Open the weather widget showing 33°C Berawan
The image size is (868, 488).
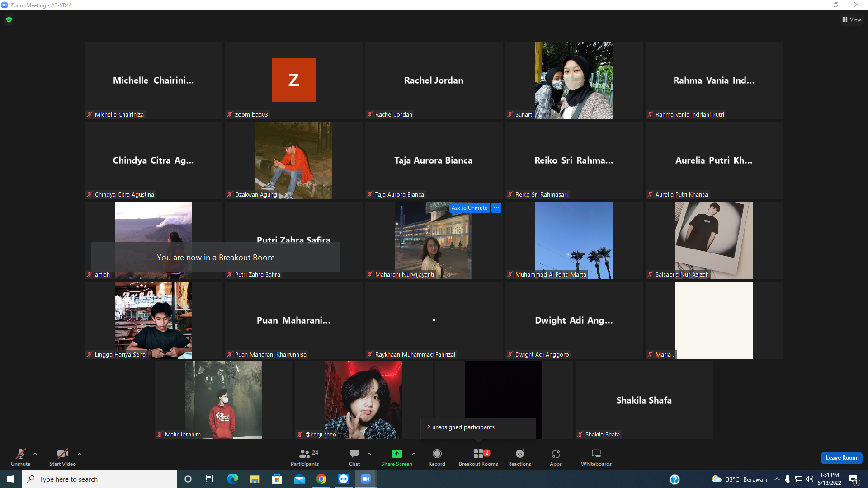click(740, 479)
